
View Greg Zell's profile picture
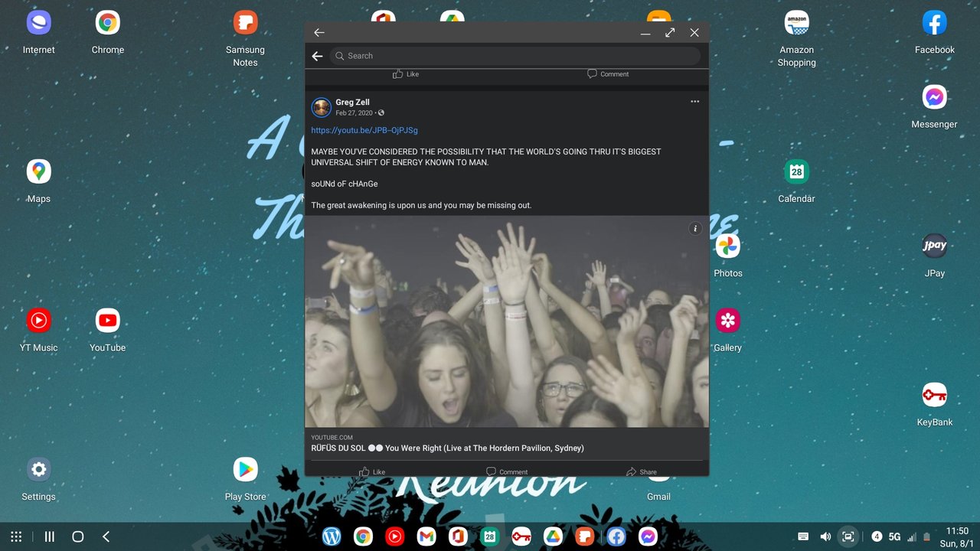[x=322, y=107]
